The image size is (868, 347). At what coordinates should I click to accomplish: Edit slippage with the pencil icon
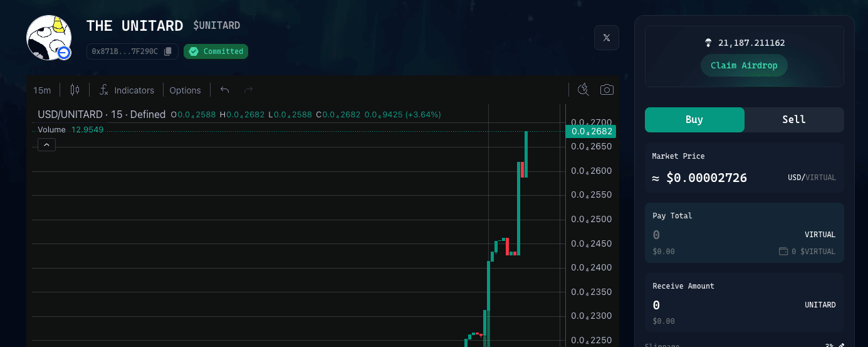click(841, 345)
